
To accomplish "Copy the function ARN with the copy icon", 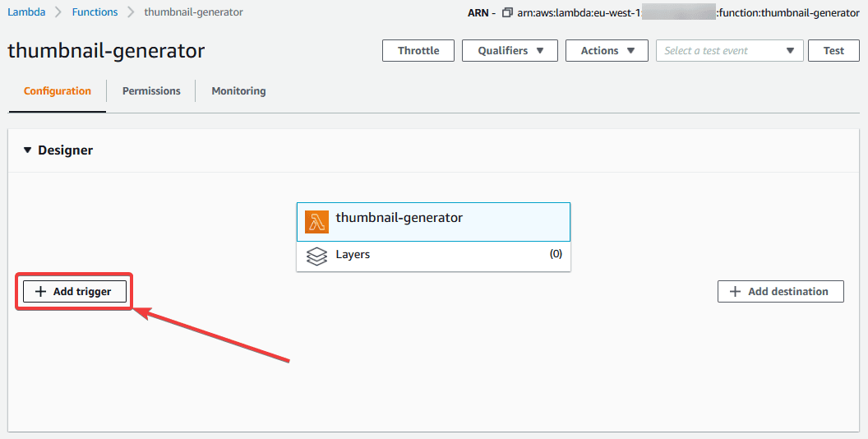I will coord(507,12).
